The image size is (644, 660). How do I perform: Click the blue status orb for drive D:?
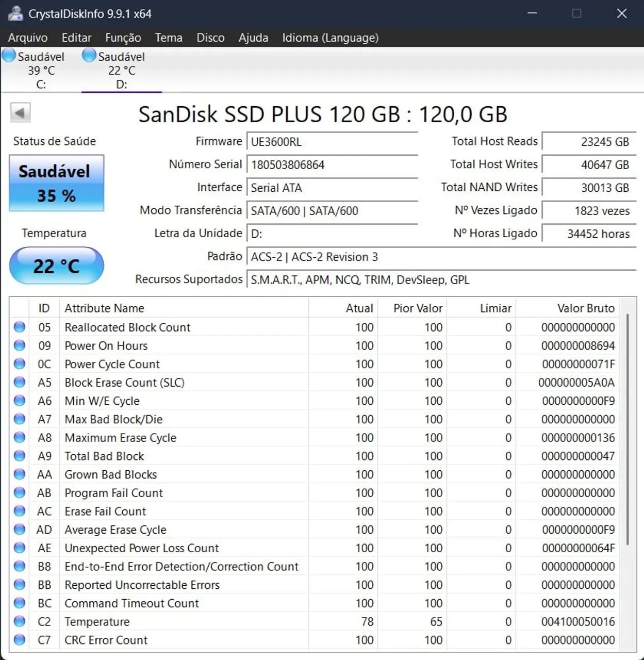click(89, 55)
